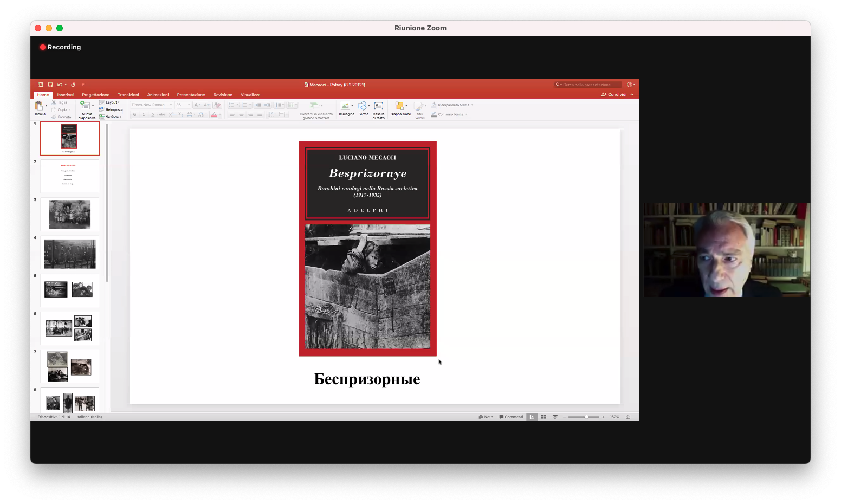Switch to the Animazioni tab

tap(158, 95)
